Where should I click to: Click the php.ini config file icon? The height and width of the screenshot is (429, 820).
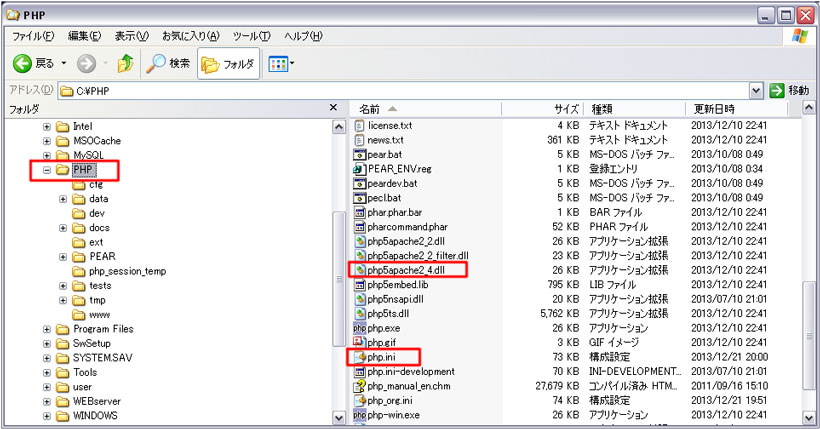pos(359,357)
